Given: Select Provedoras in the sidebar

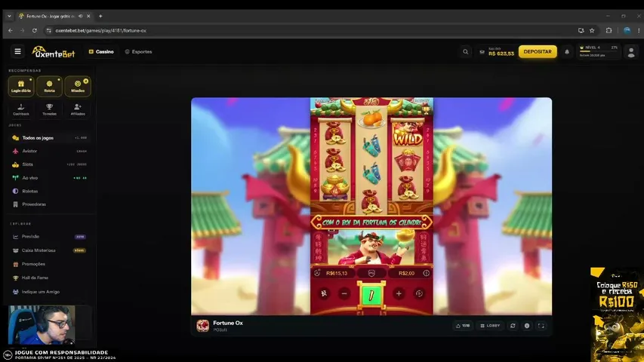Looking at the screenshot, I should [x=49, y=204].
